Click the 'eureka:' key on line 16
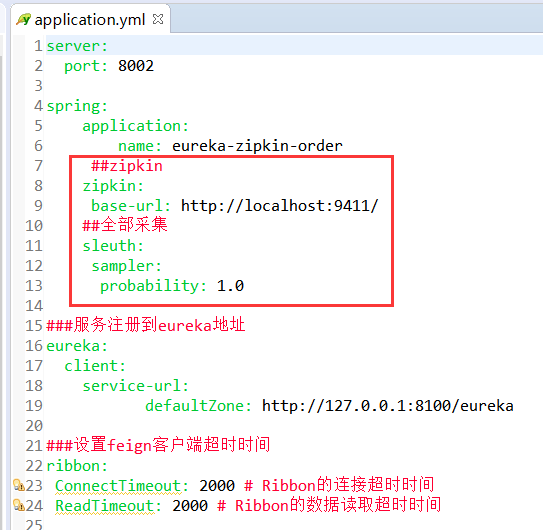This screenshot has height=530, width=543. (77, 346)
